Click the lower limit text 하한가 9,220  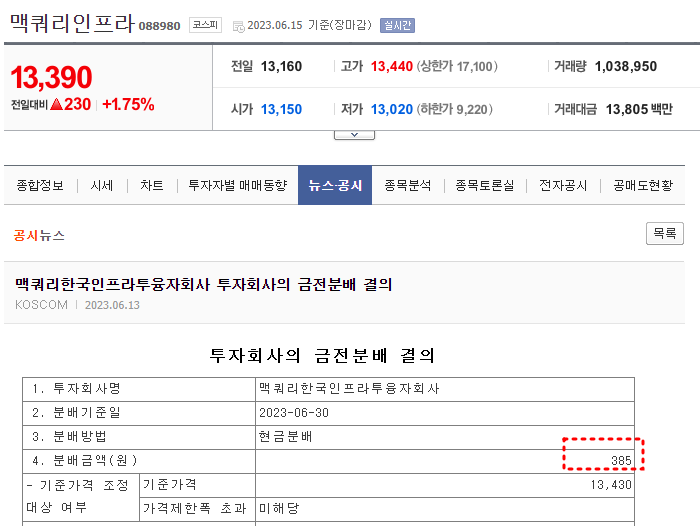click(454, 109)
